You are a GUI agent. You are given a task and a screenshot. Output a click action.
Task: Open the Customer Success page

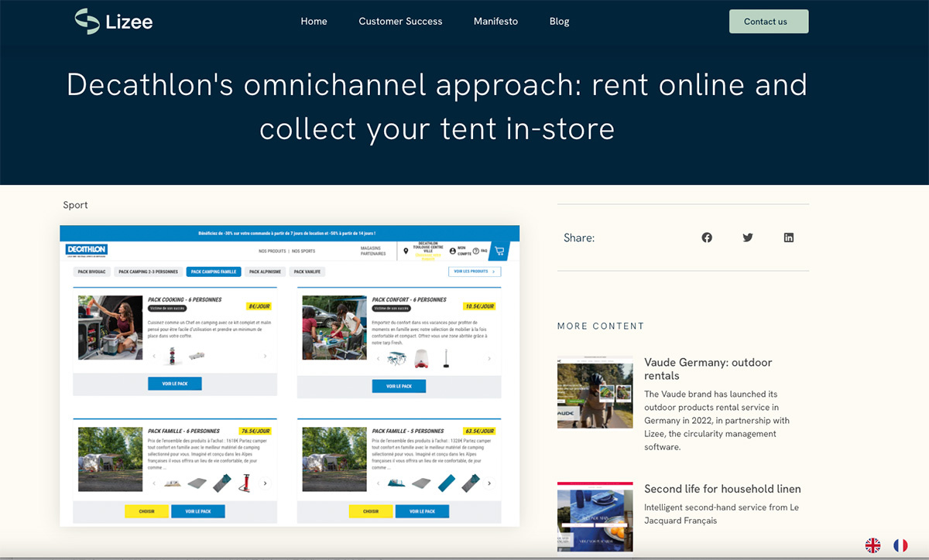click(x=400, y=22)
